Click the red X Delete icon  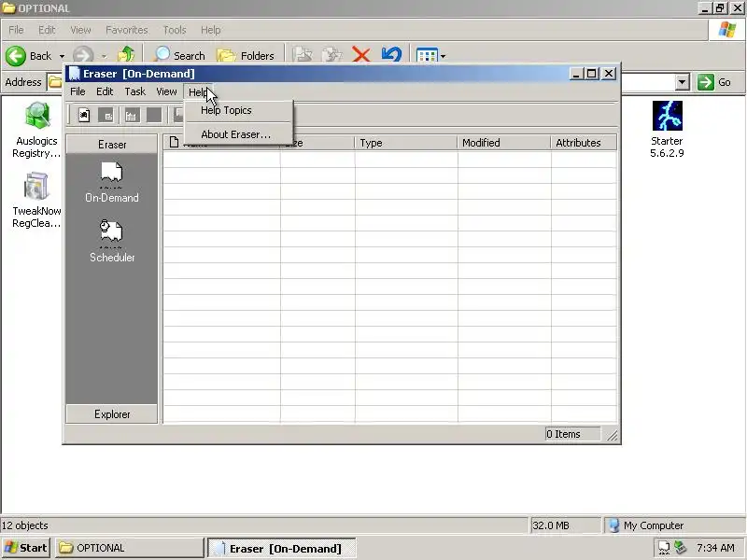coord(361,55)
